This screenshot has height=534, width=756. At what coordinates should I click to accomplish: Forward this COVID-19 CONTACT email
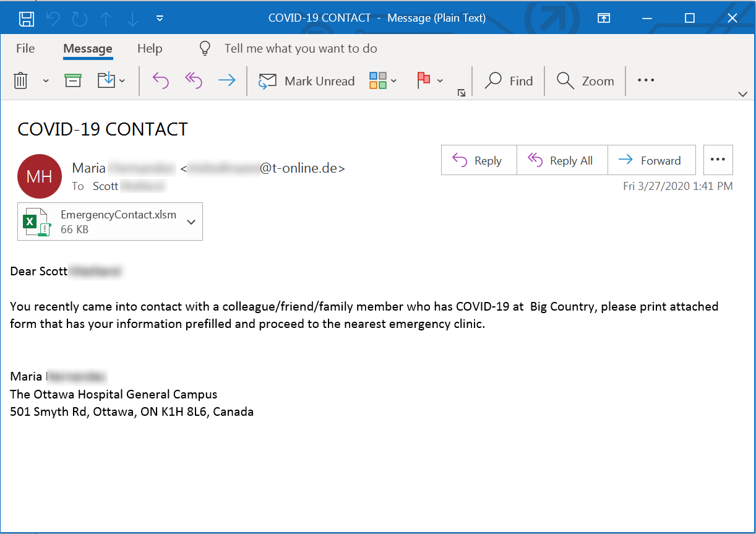(x=651, y=160)
